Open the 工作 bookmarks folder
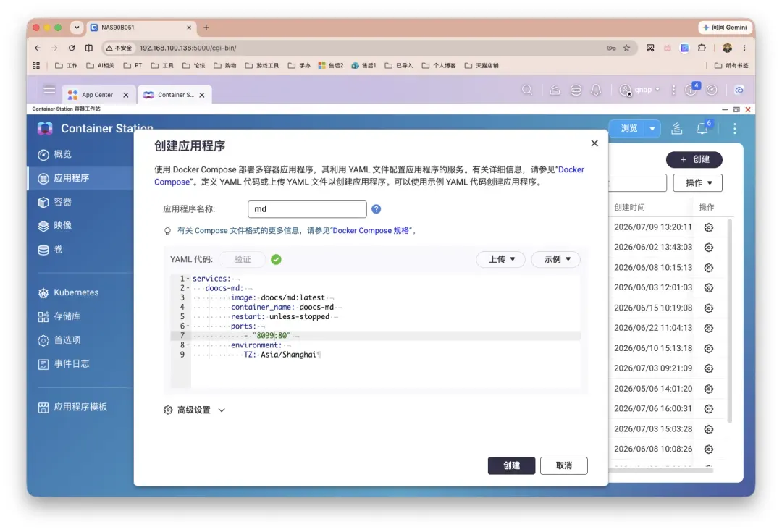Image resolution: width=782 pixels, height=532 pixels. 67,65
